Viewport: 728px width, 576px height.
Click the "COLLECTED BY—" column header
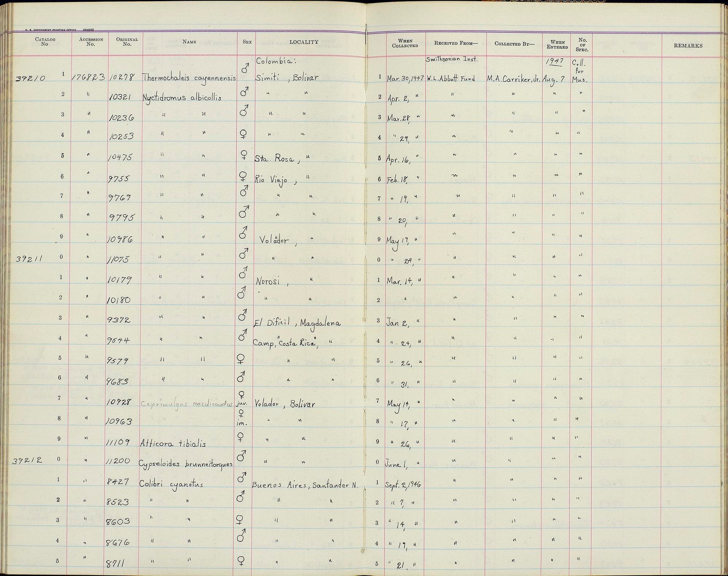[515, 44]
